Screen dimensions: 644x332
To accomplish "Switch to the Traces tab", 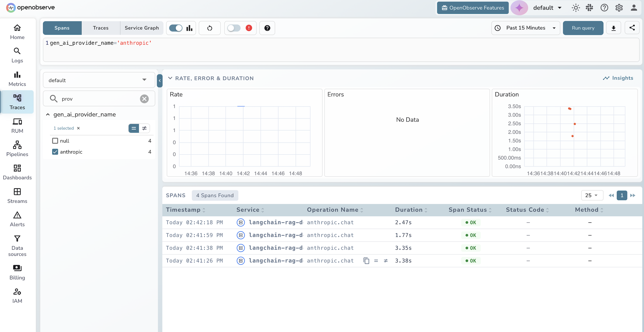I will click(101, 28).
